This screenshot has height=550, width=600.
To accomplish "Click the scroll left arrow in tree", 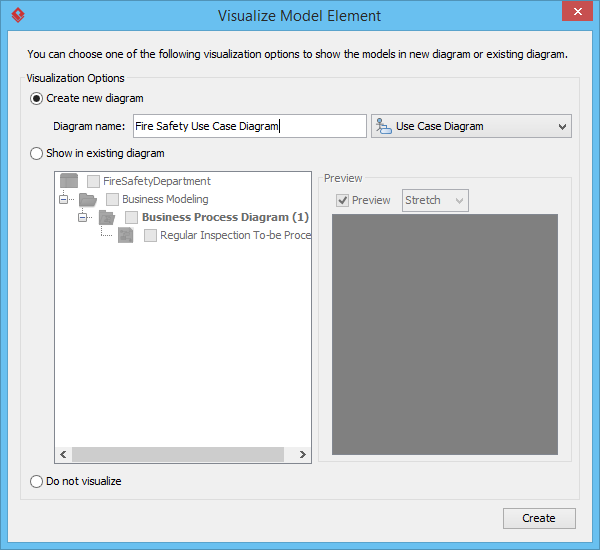I will pos(64,454).
